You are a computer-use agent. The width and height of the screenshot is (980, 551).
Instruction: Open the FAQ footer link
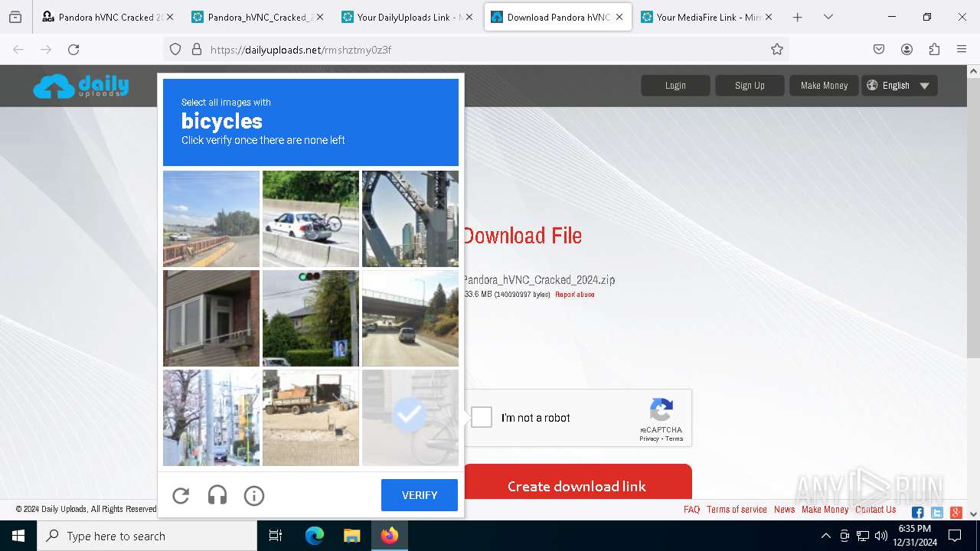point(691,510)
